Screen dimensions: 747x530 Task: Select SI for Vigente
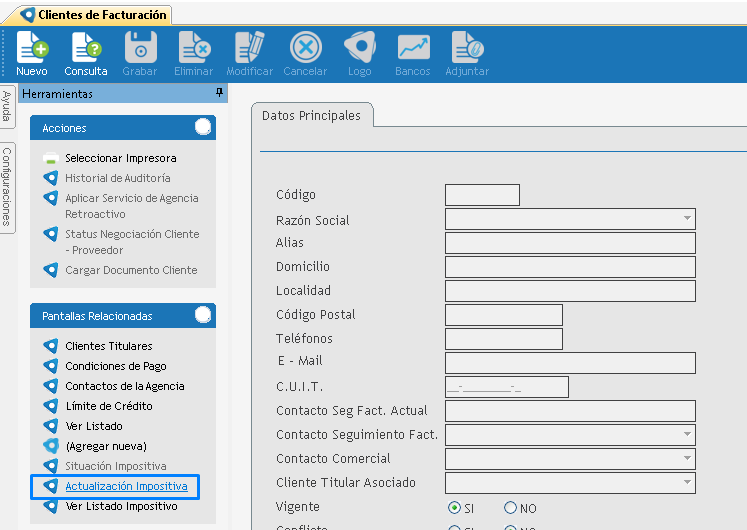(x=455, y=508)
